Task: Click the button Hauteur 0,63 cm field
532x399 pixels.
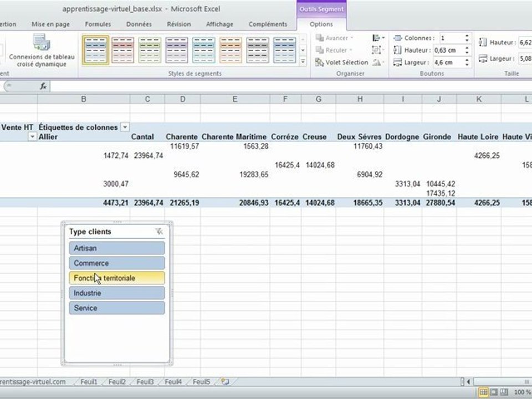Action: [x=448, y=50]
